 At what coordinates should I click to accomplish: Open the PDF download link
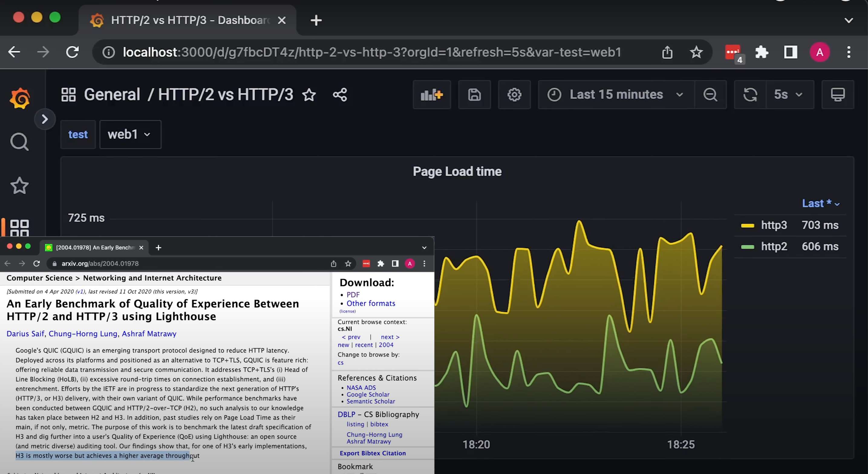click(x=353, y=294)
